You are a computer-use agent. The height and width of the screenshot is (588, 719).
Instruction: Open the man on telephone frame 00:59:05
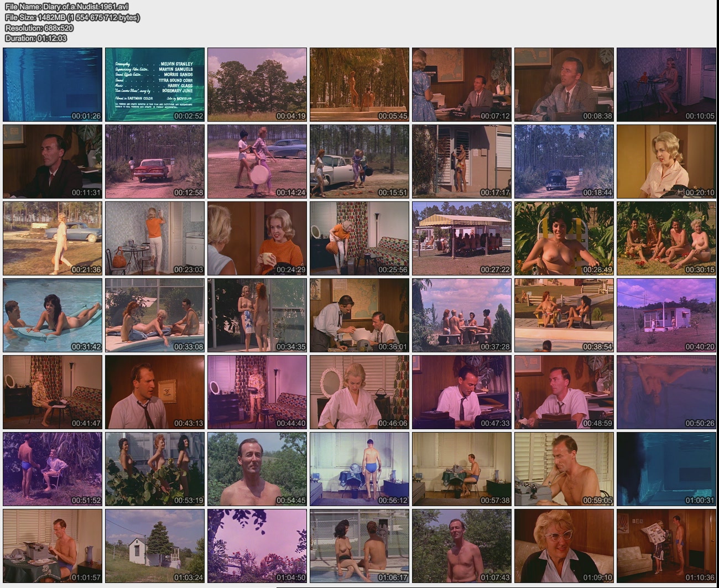click(564, 469)
